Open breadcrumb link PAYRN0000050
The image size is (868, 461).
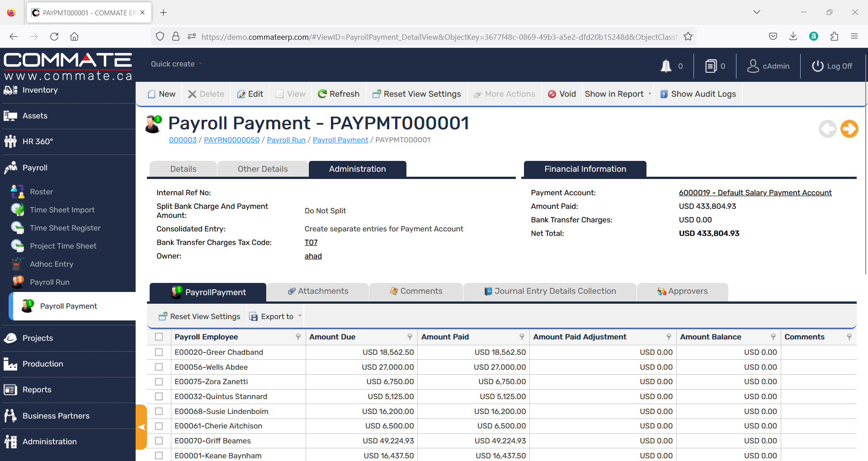[231, 140]
